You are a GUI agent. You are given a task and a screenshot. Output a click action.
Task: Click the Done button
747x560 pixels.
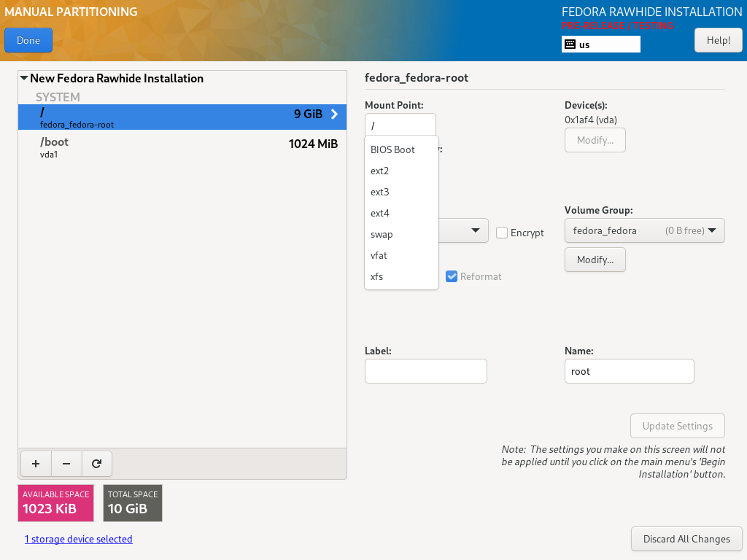(x=28, y=41)
